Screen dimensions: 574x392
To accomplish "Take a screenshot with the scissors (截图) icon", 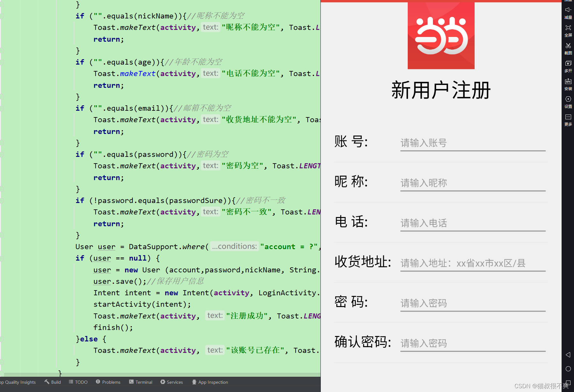I will tap(568, 45).
